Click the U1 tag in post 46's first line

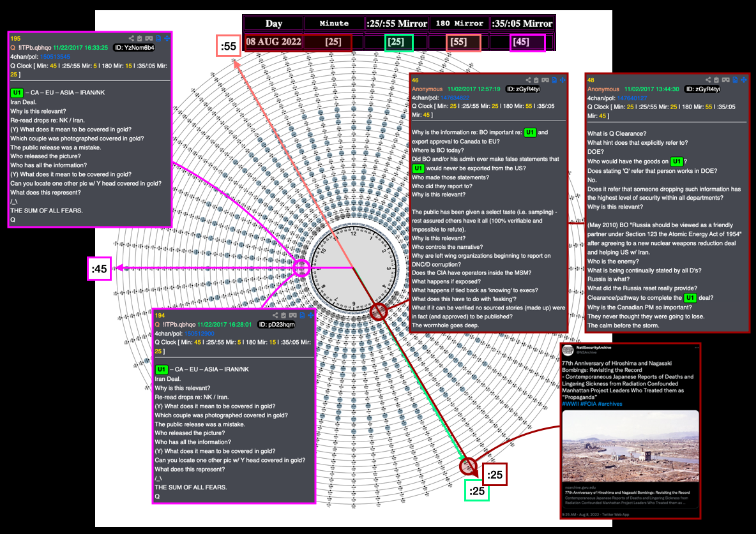[x=530, y=133]
